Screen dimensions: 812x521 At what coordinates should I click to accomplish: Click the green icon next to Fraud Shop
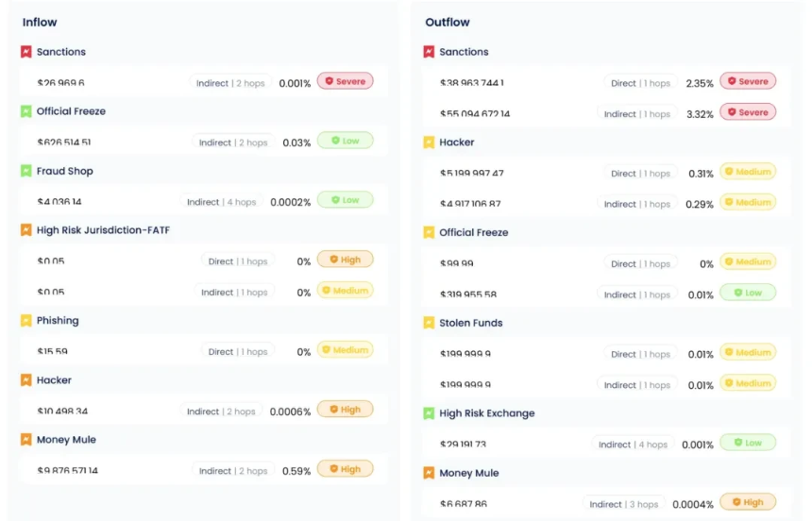(x=26, y=171)
